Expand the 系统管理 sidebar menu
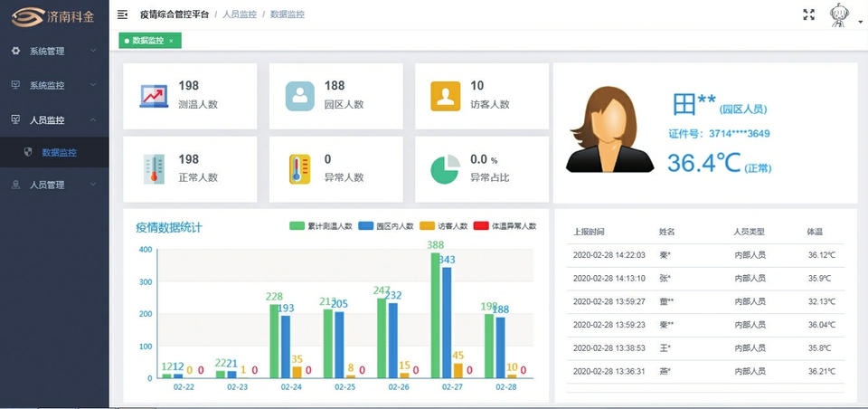Image resolution: width=868 pixels, height=409 pixels. [x=54, y=51]
